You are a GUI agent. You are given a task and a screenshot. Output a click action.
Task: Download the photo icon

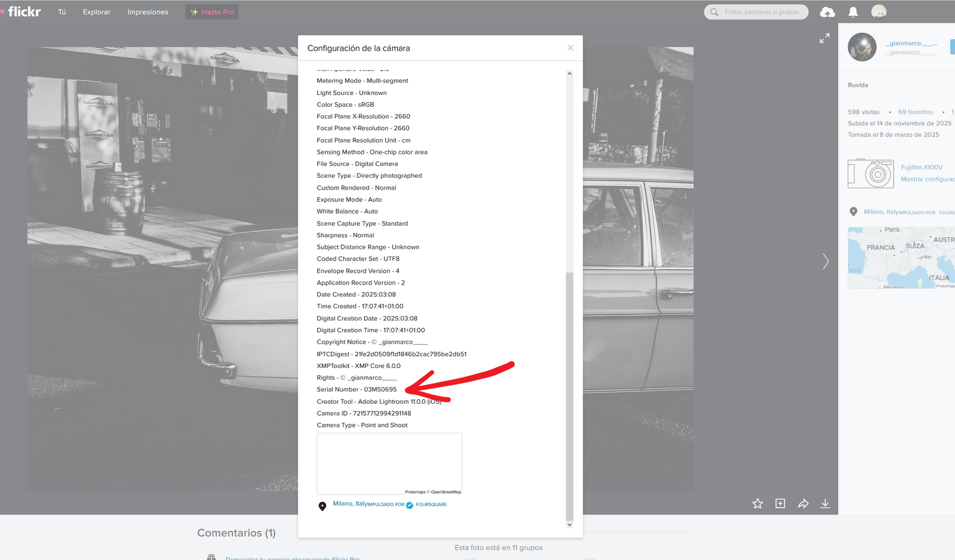coord(825,504)
